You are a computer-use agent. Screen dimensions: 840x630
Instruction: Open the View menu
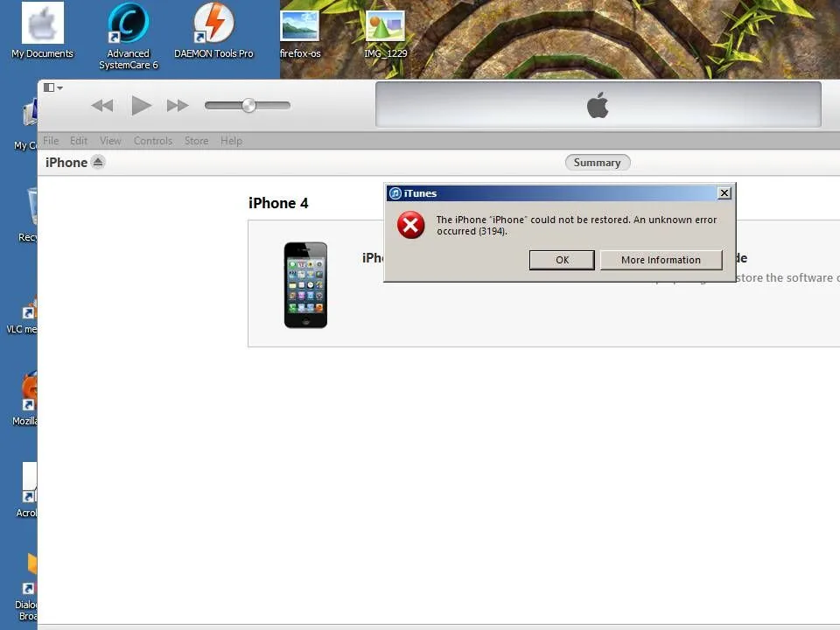click(110, 141)
